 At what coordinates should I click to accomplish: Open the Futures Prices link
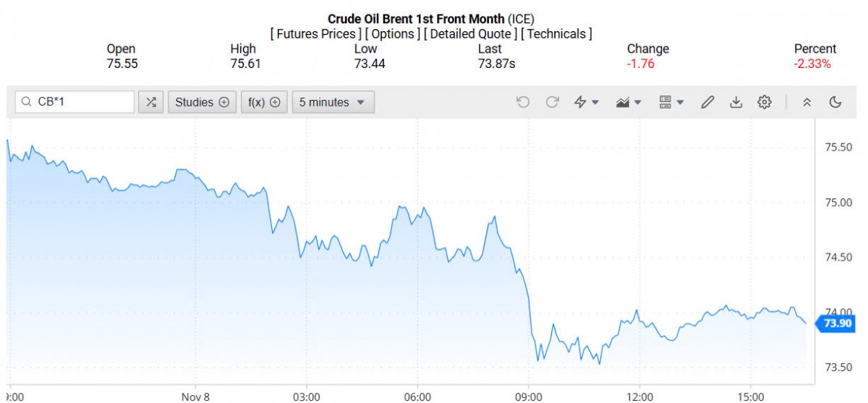tap(315, 33)
